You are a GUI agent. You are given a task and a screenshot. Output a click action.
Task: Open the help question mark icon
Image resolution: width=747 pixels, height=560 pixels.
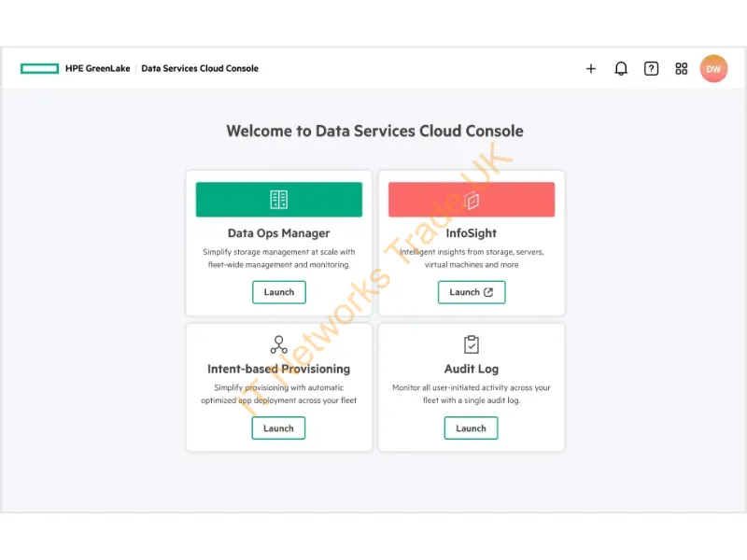tap(651, 68)
